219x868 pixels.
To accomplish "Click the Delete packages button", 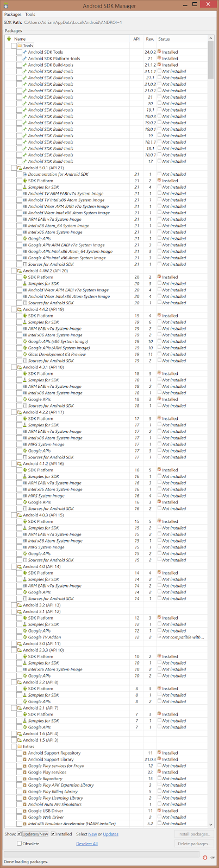I will coord(194,844).
